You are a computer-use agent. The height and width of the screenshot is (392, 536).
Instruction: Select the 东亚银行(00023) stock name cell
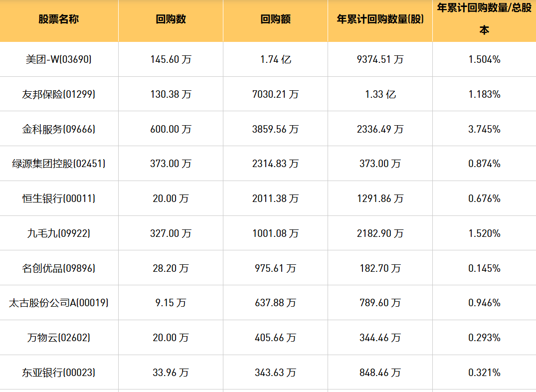pos(58,373)
